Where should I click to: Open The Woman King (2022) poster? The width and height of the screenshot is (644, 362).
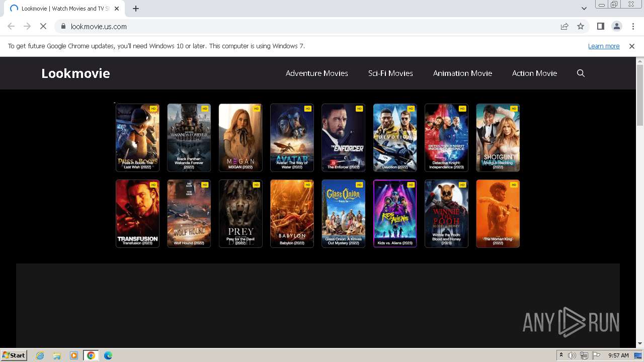point(498,214)
